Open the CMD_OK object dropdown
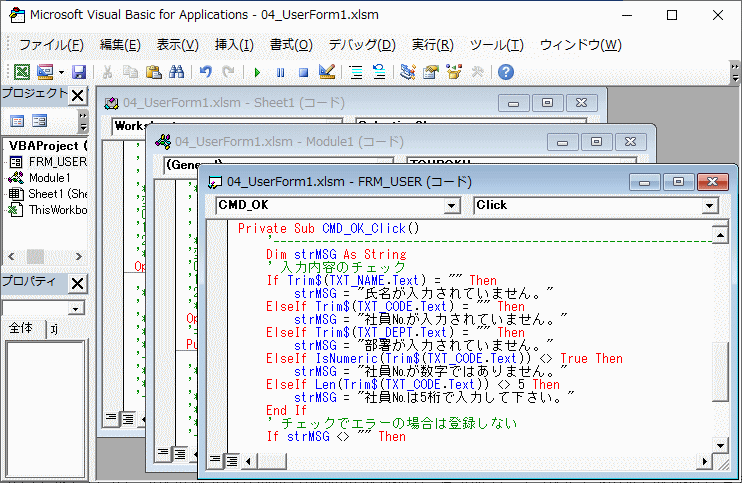This screenshot has width=742, height=483. tap(451, 205)
